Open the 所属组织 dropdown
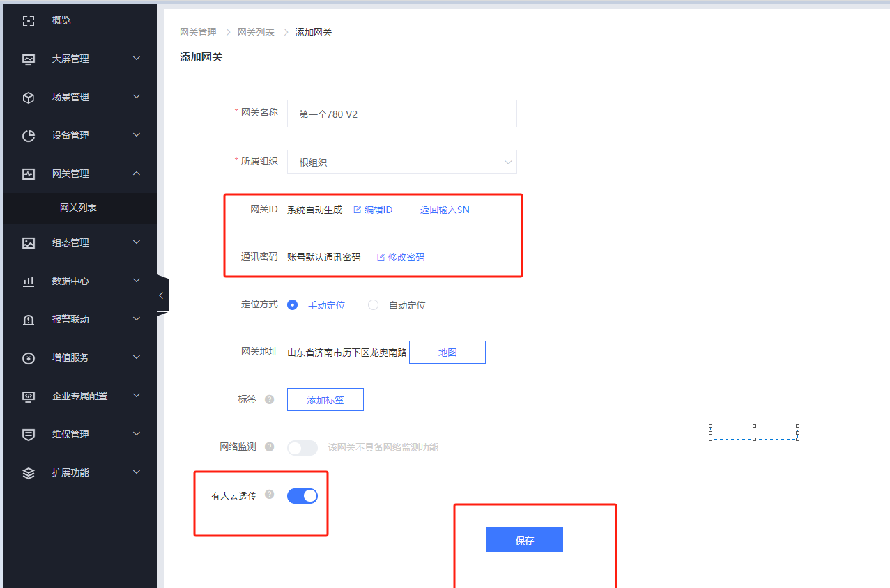 coord(402,162)
